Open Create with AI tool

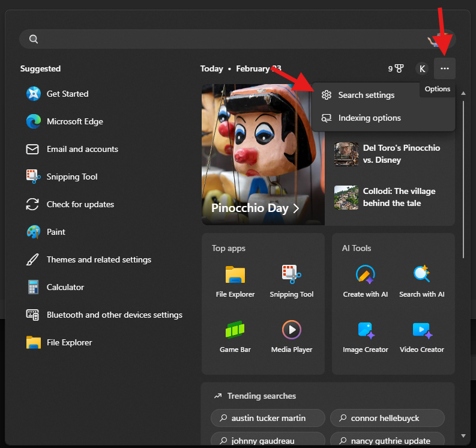[x=365, y=282]
